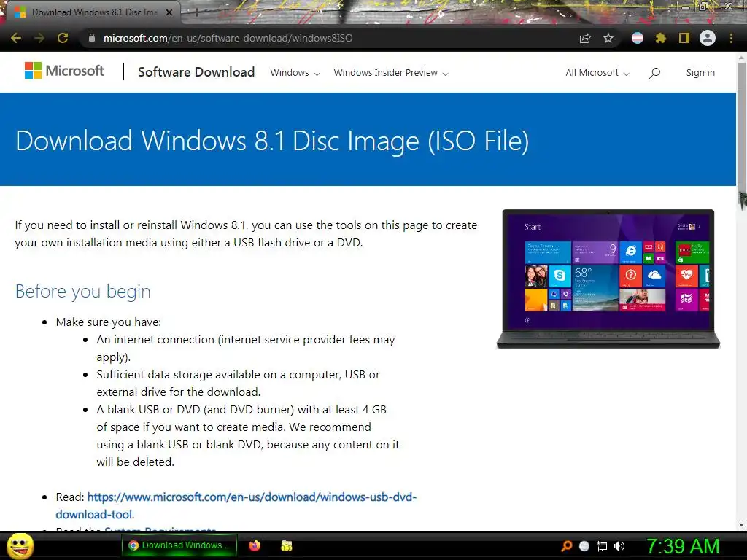
Task: Open the volume speaker tray icon
Action: coord(619,546)
